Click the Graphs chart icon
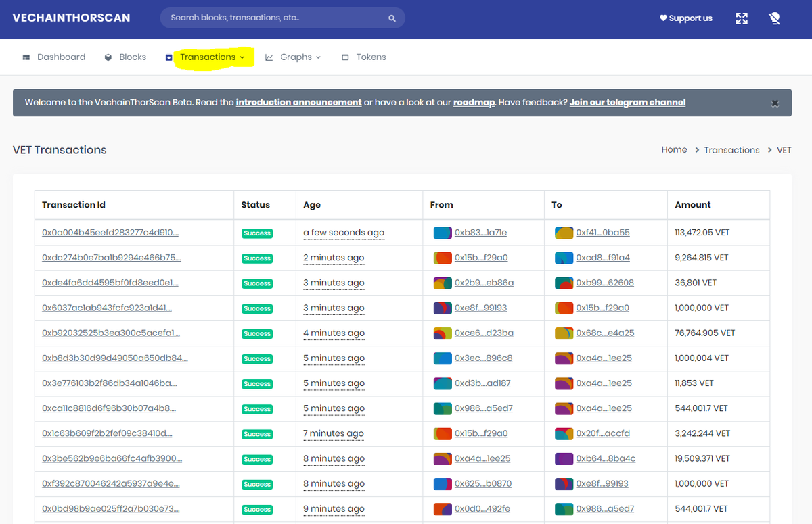Image resolution: width=812 pixels, height=524 pixels. [x=269, y=57]
